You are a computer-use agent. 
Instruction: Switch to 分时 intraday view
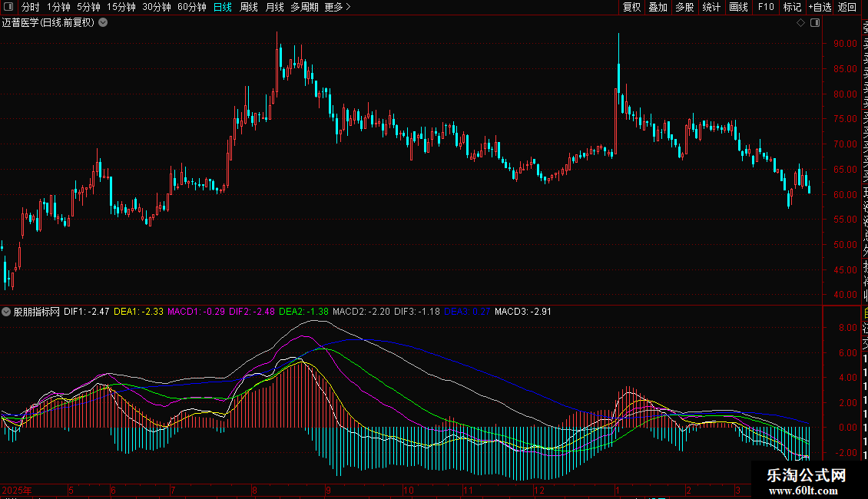30,8
